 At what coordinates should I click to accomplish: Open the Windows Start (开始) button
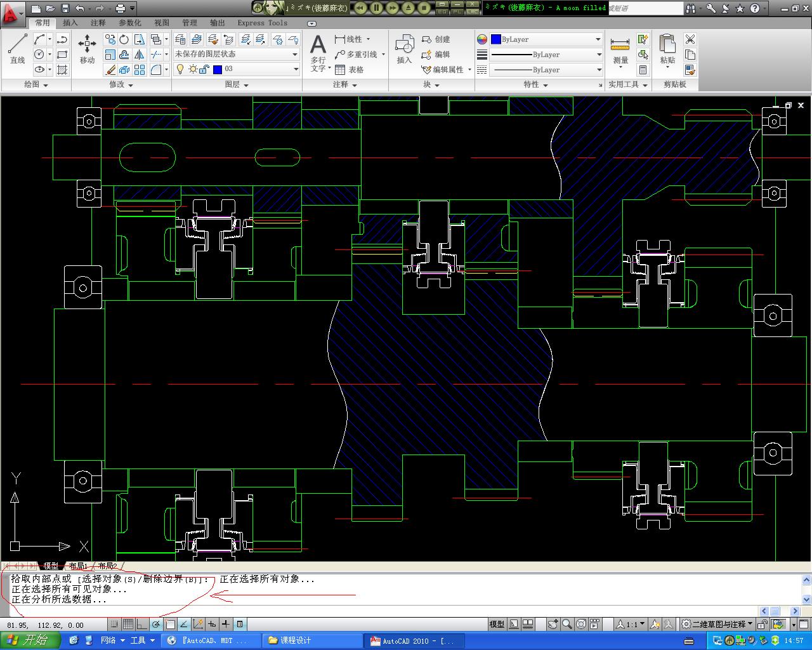coord(30,640)
